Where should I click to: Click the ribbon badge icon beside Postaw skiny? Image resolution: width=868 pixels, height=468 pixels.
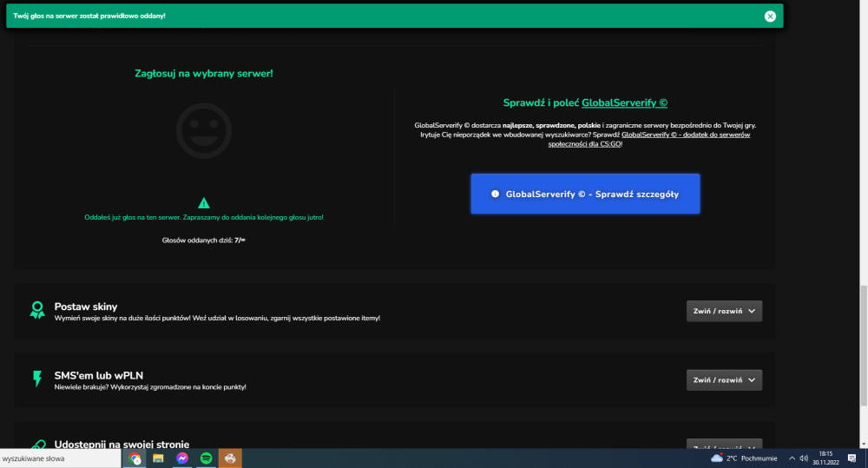coord(37,310)
